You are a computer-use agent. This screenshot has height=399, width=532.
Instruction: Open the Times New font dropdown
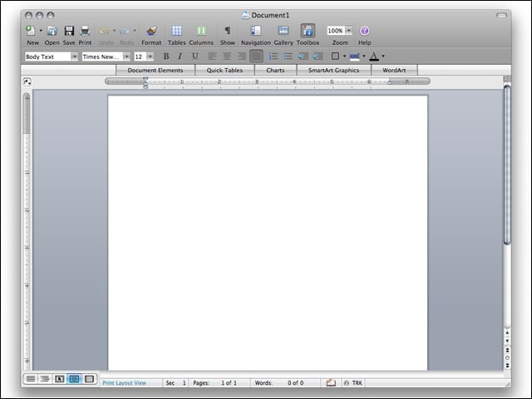click(126, 57)
